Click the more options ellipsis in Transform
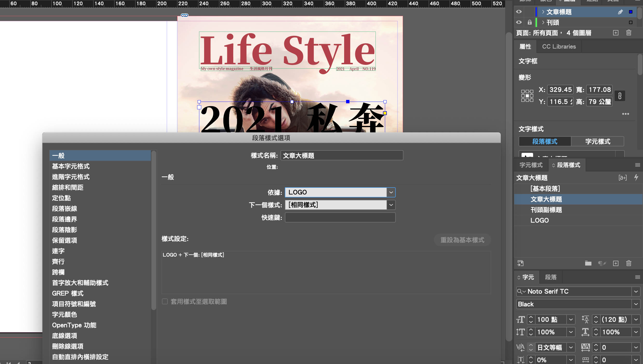Screen dimensions: 643x364 point(625,114)
